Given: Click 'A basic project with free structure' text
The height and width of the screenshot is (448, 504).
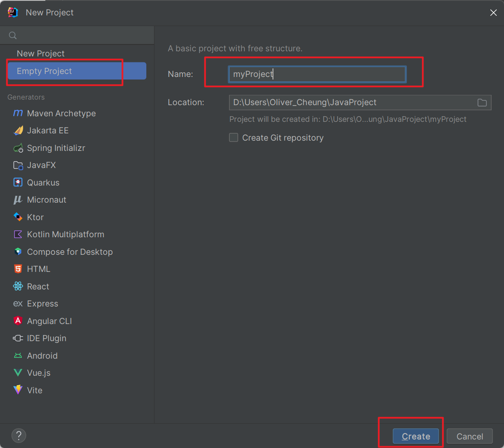Looking at the screenshot, I should click(235, 48).
